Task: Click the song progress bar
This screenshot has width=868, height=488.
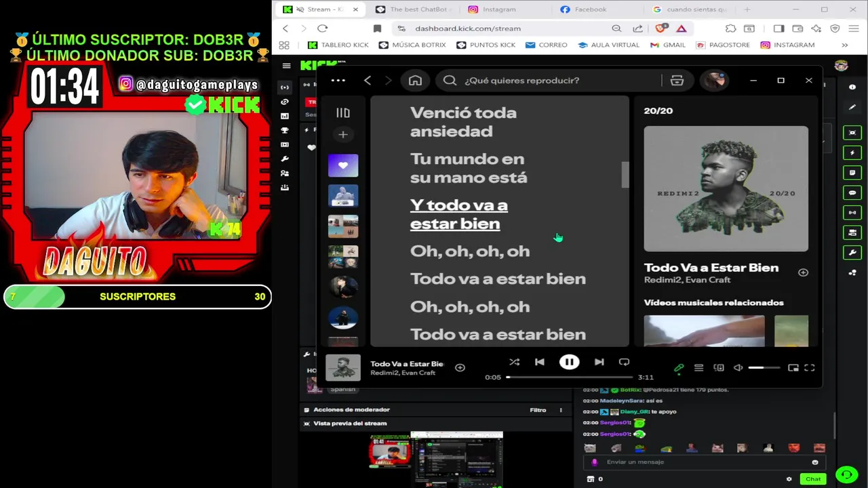Action: pyautogui.click(x=570, y=377)
